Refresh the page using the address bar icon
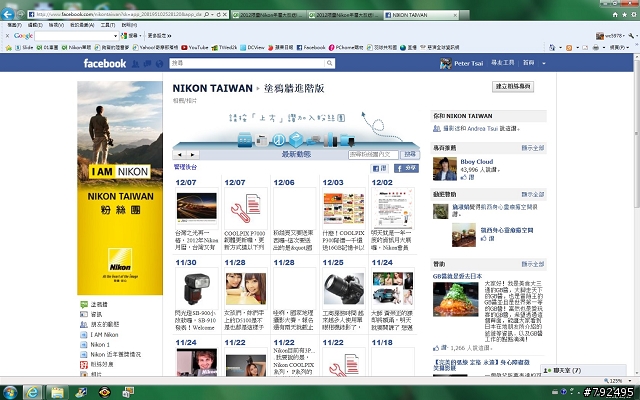This screenshot has width=640, height=400. [219, 14]
